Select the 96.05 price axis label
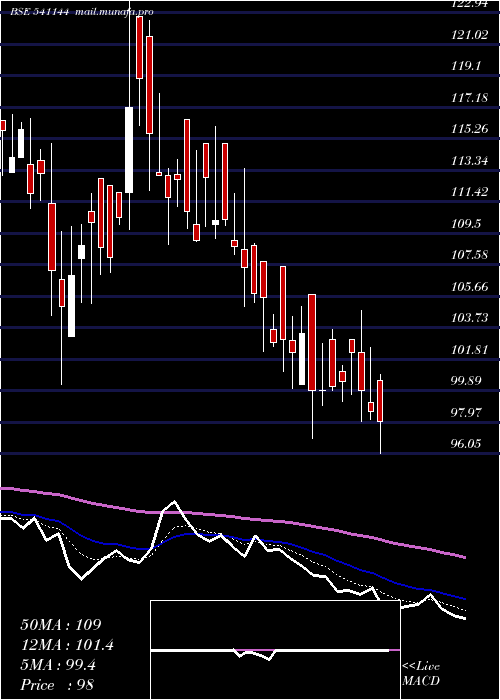This screenshot has height=700, width=500. point(467,444)
